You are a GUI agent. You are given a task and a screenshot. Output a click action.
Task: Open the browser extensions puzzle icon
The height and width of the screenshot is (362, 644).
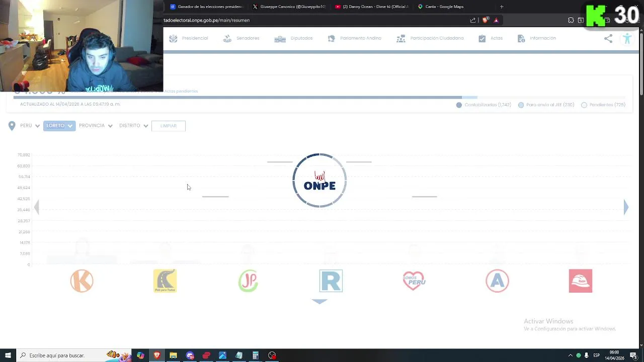pos(571,20)
